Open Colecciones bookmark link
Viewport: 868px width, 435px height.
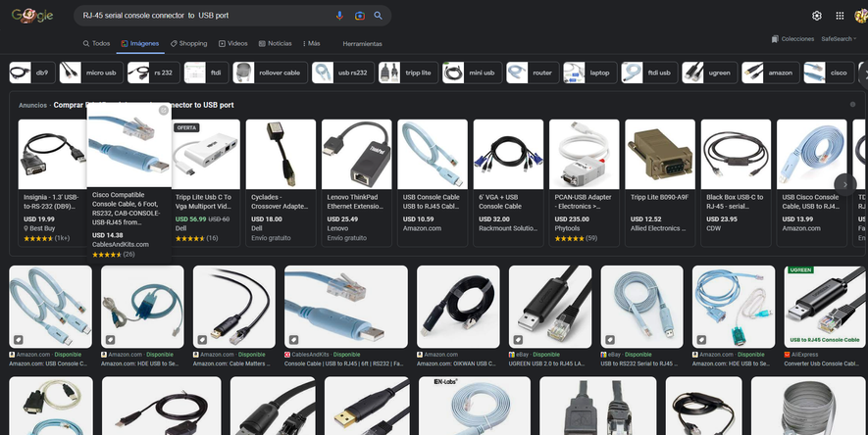point(792,38)
